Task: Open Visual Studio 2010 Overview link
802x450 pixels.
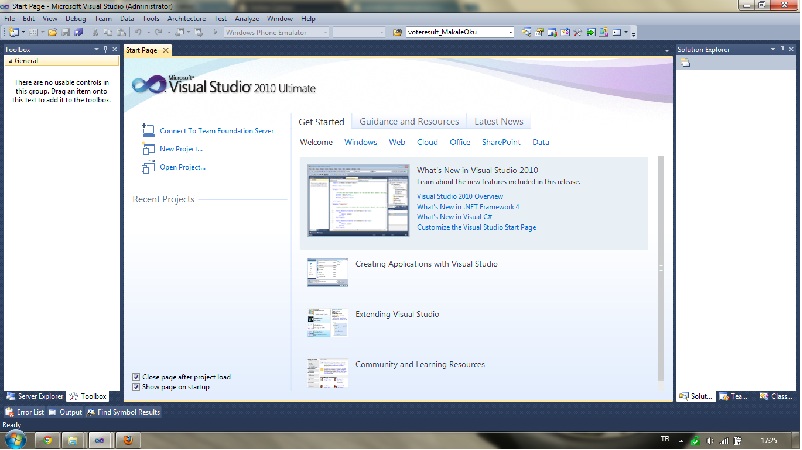Action: (460, 196)
